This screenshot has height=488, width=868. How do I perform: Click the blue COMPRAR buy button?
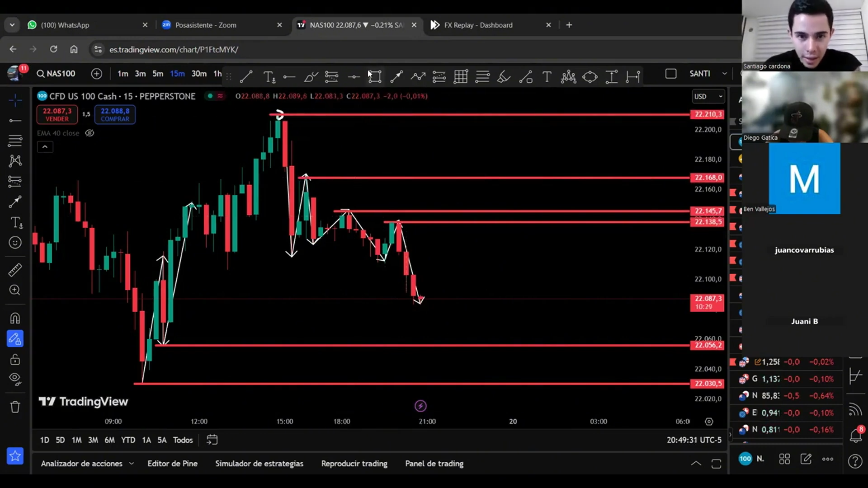pyautogui.click(x=115, y=114)
